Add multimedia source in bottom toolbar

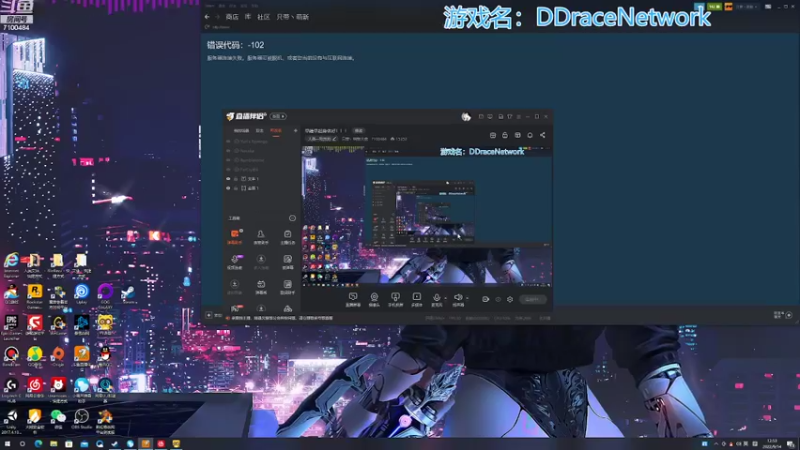pos(416,299)
